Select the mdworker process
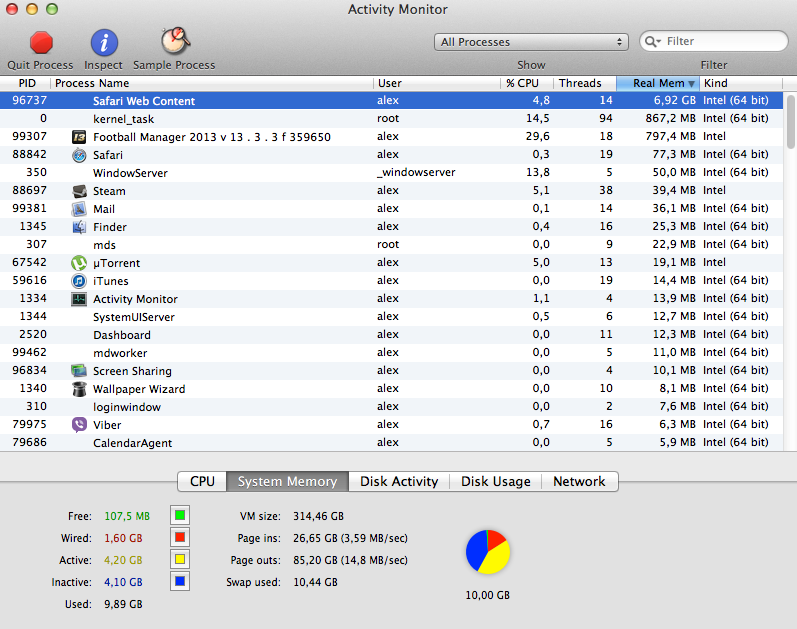The image size is (797, 629). 391,352
